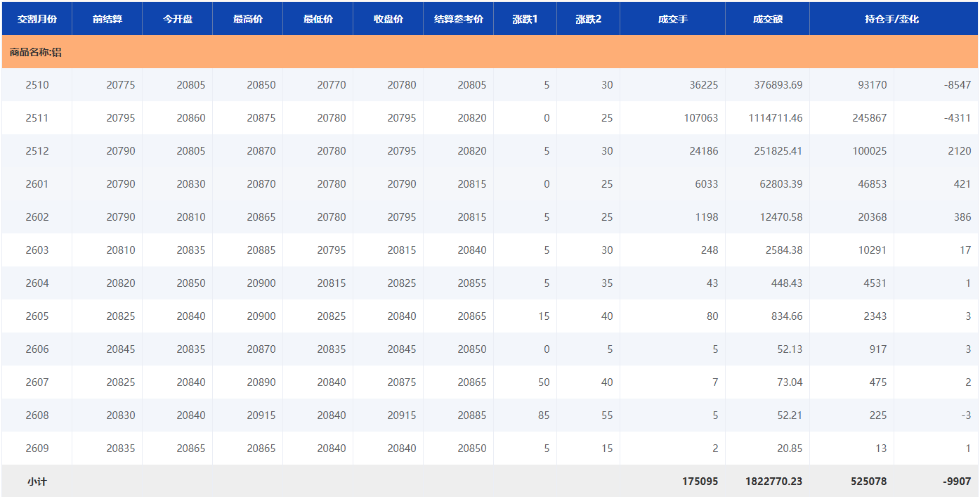Click the 收盘价 column header
The height and width of the screenshot is (497, 980).
pos(388,19)
